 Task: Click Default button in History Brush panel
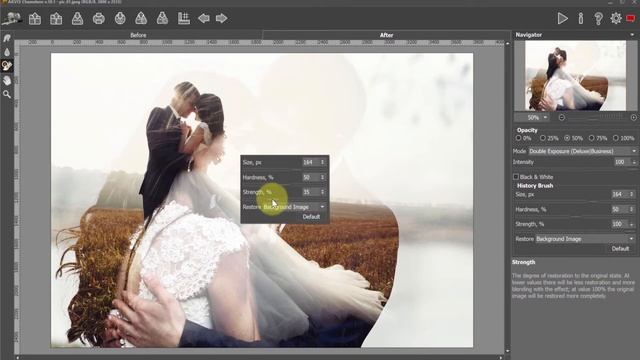tap(620, 249)
